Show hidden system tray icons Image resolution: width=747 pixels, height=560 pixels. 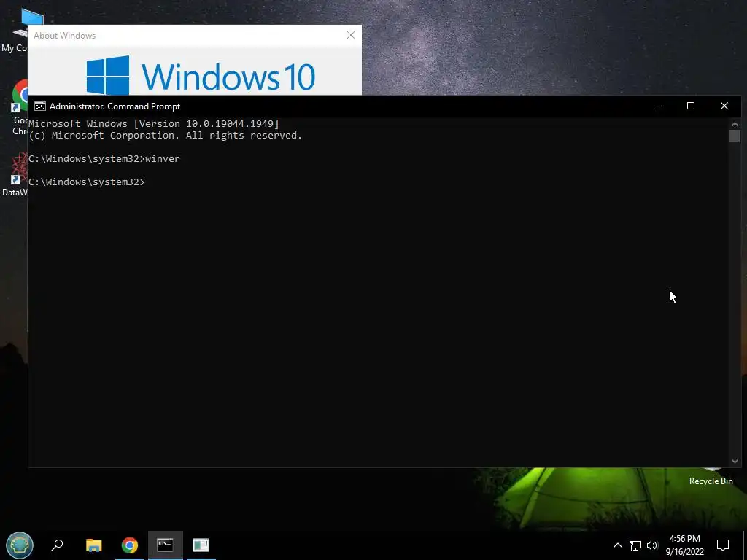click(x=617, y=545)
